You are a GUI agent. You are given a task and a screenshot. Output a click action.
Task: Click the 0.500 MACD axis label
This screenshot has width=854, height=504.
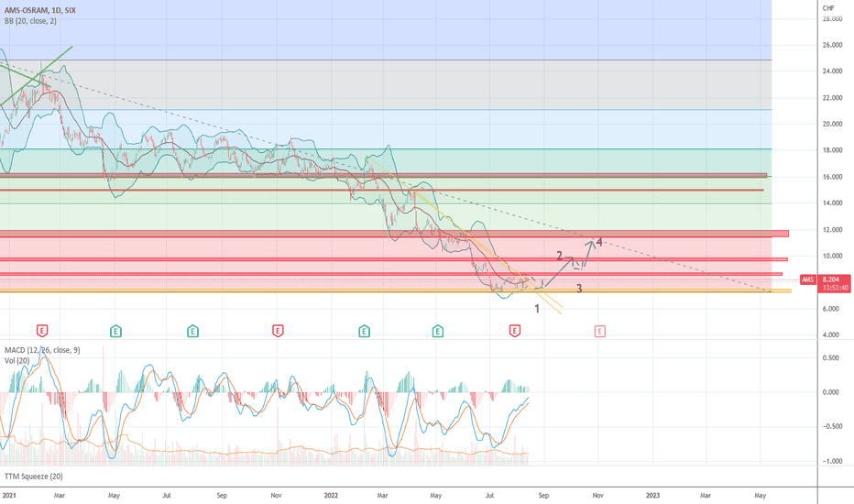click(830, 358)
